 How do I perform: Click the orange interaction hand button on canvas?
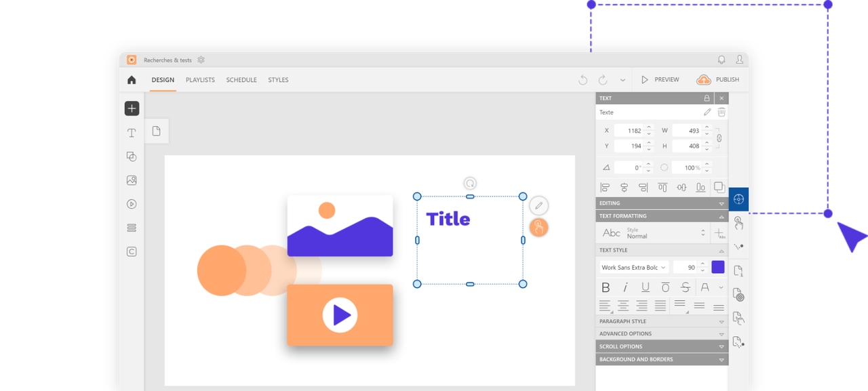(539, 228)
